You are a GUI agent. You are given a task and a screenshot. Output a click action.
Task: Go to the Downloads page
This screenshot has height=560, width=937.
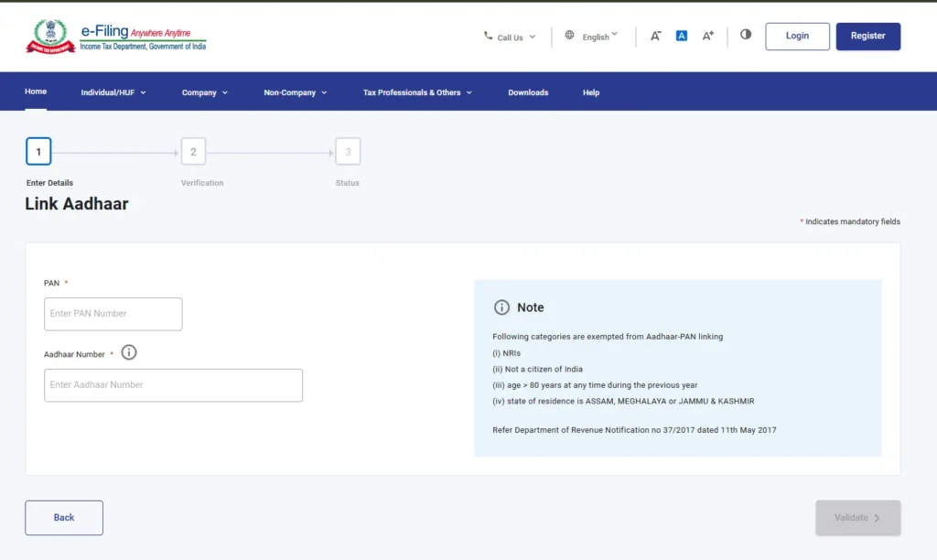click(x=528, y=92)
